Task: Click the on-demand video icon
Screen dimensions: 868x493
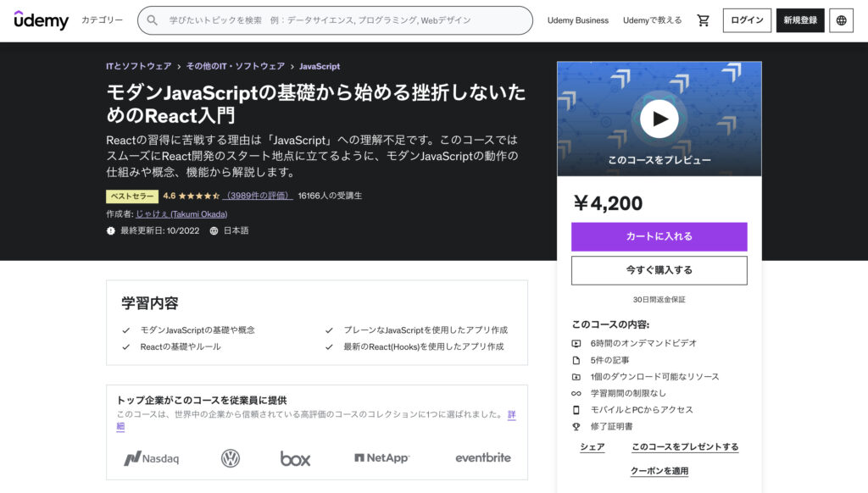Action: [x=576, y=344]
